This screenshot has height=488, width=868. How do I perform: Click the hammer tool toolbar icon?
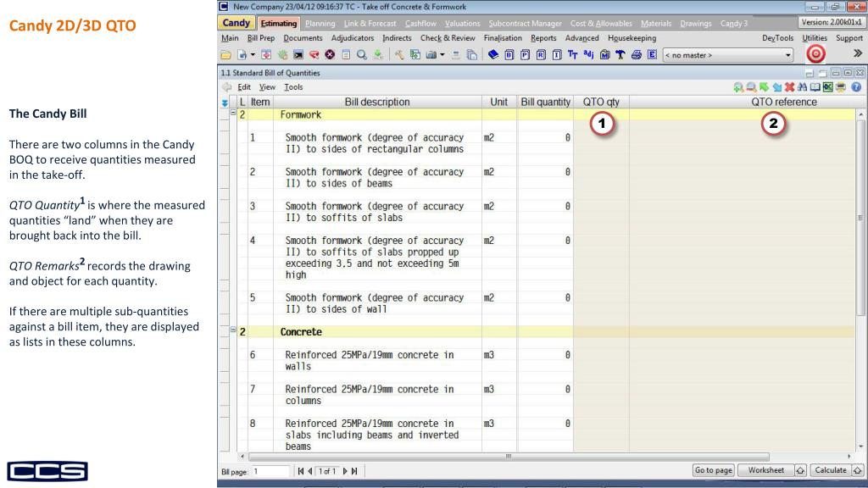coord(398,54)
